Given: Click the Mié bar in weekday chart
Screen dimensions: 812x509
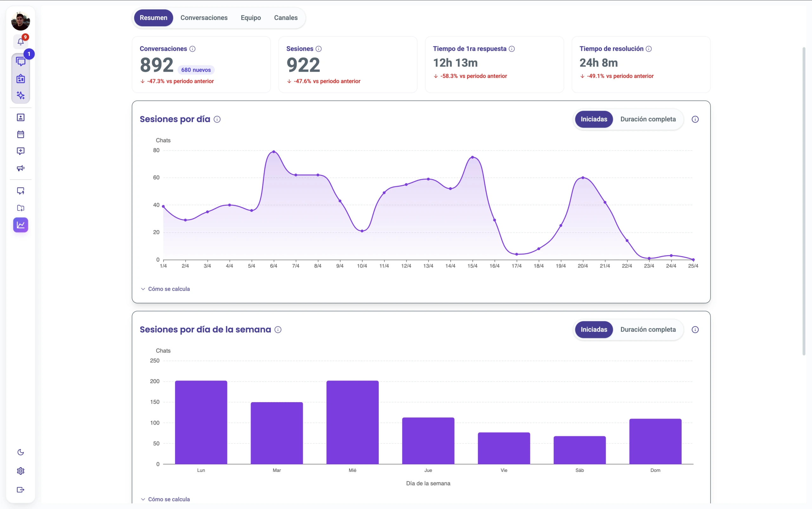Looking at the screenshot, I should pos(352,422).
